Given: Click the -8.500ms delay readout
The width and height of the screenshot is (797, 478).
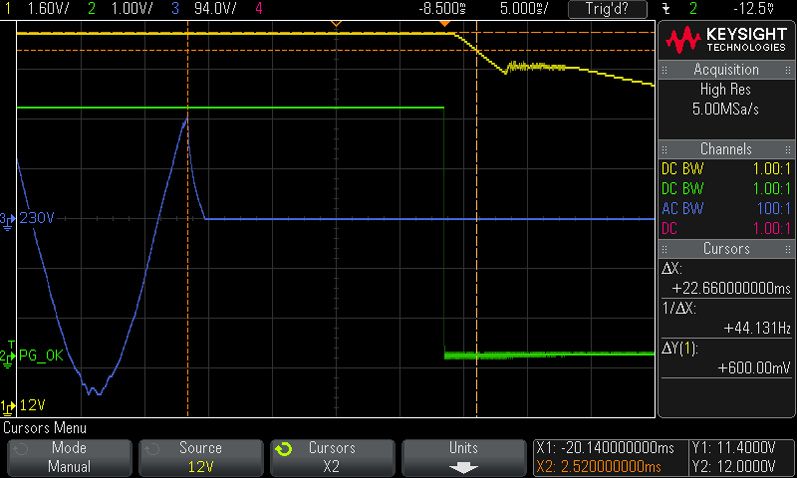Looking at the screenshot, I should click(442, 9).
